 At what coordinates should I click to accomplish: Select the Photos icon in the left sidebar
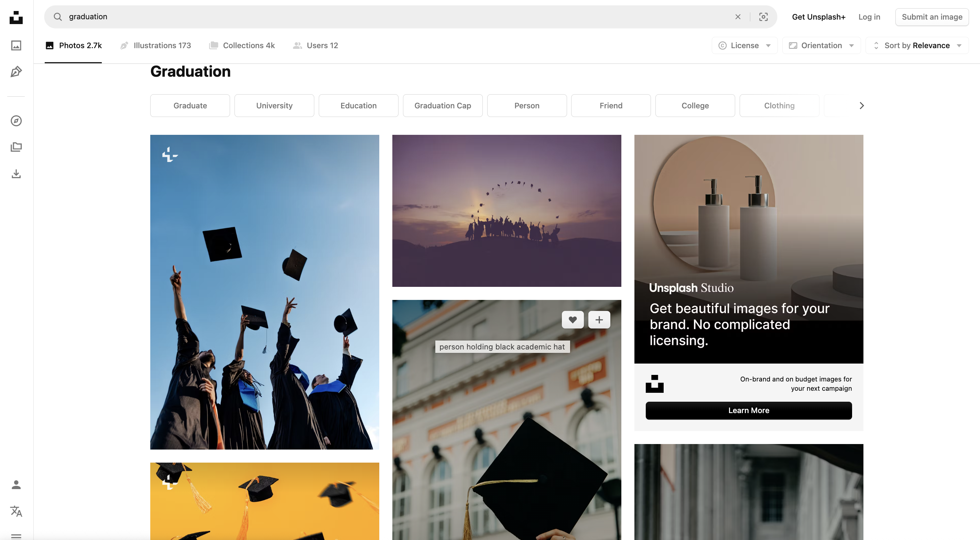pyautogui.click(x=16, y=45)
